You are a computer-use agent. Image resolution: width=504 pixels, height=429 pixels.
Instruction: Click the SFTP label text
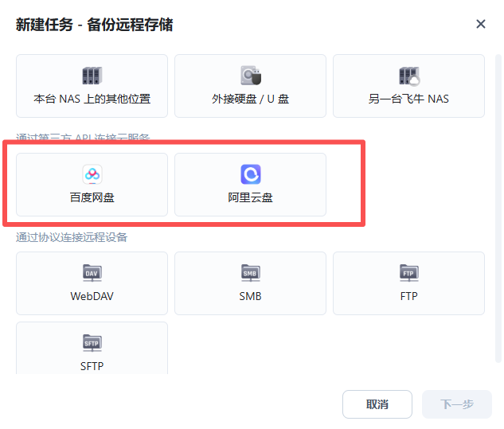click(92, 366)
